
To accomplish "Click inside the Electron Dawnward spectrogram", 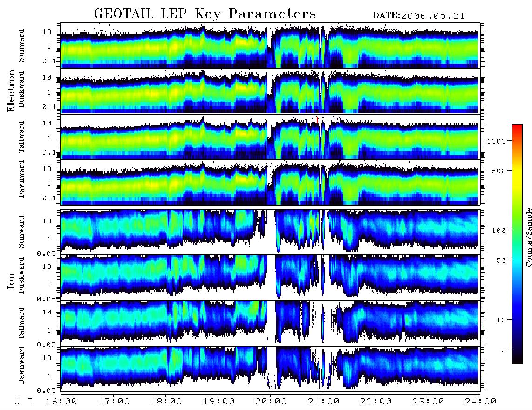I will [270, 182].
